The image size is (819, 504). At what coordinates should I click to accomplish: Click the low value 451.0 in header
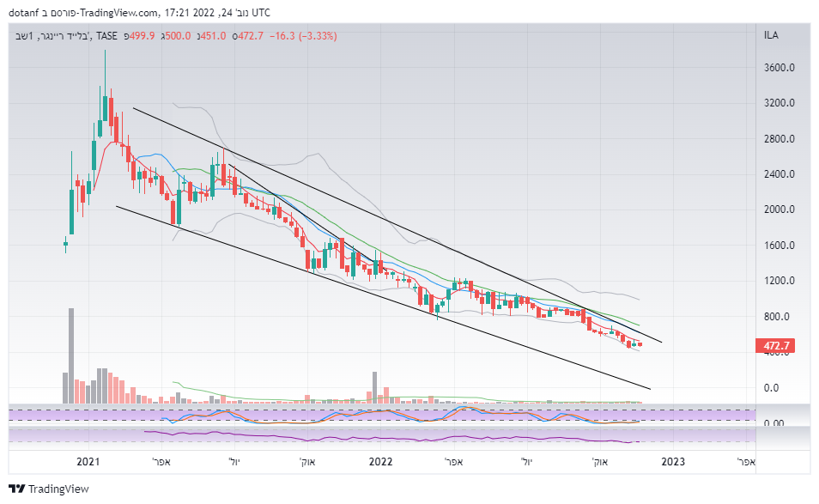[213, 35]
